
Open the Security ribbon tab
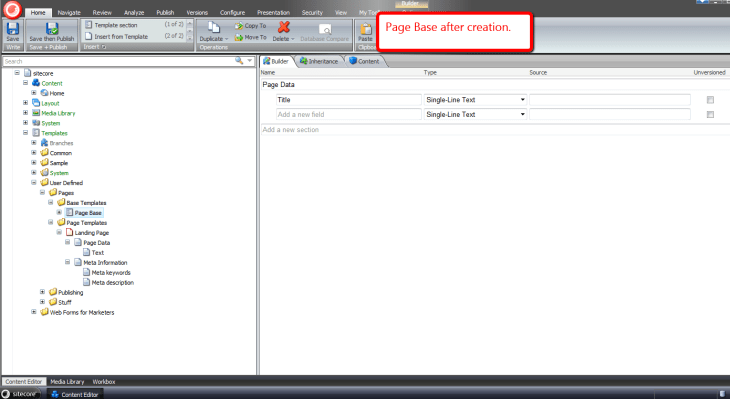click(312, 13)
